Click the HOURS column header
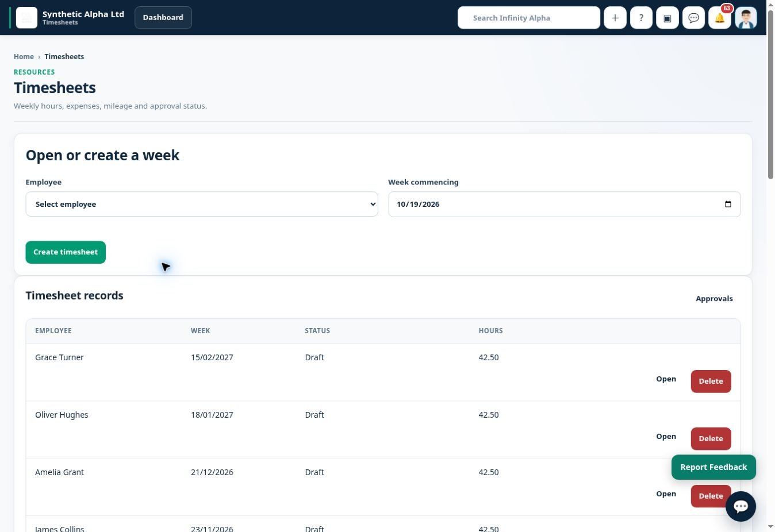The image size is (775, 532). [490, 331]
